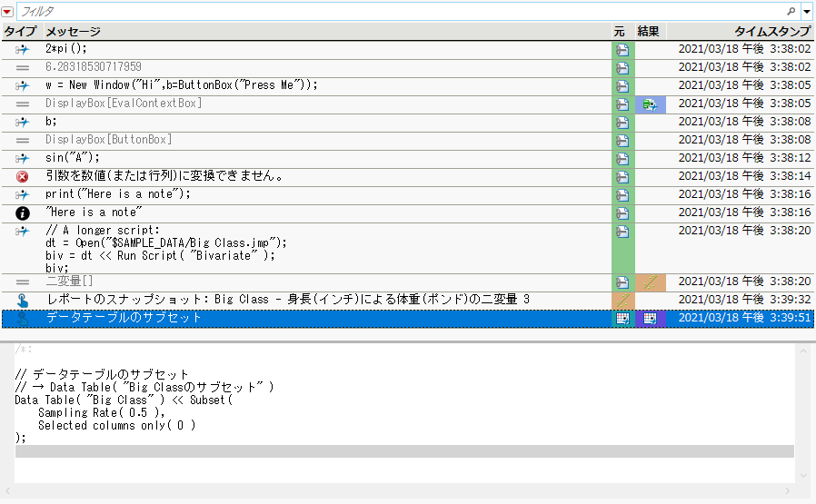816x504 pixels.
Task: Open bivariate result icon in 二変量[] row
Action: click(650, 282)
